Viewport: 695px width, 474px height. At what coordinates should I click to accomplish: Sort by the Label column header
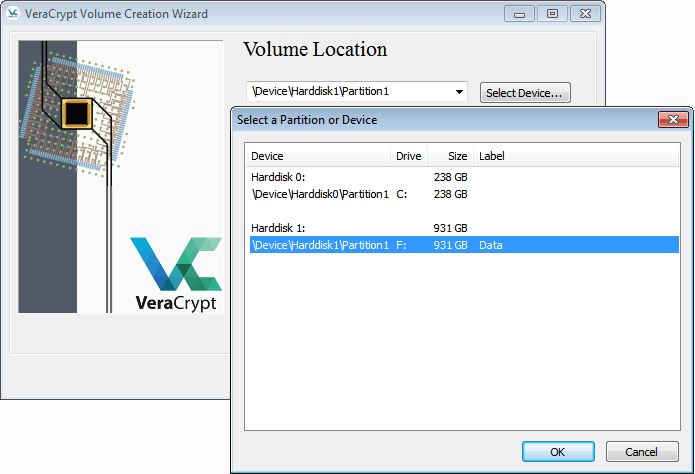(x=576, y=156)
